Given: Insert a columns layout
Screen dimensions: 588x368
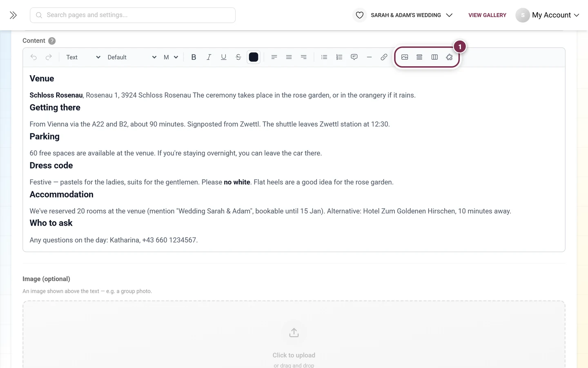Looking at the screenshot, I should pyautogui.click(x=434, y=57).
